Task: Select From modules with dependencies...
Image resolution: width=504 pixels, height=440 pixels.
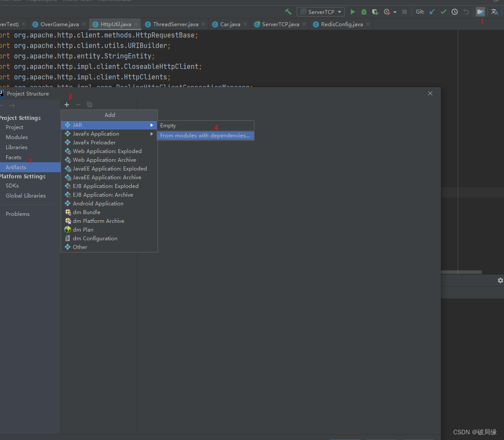Action: click(x=206, y=136)
